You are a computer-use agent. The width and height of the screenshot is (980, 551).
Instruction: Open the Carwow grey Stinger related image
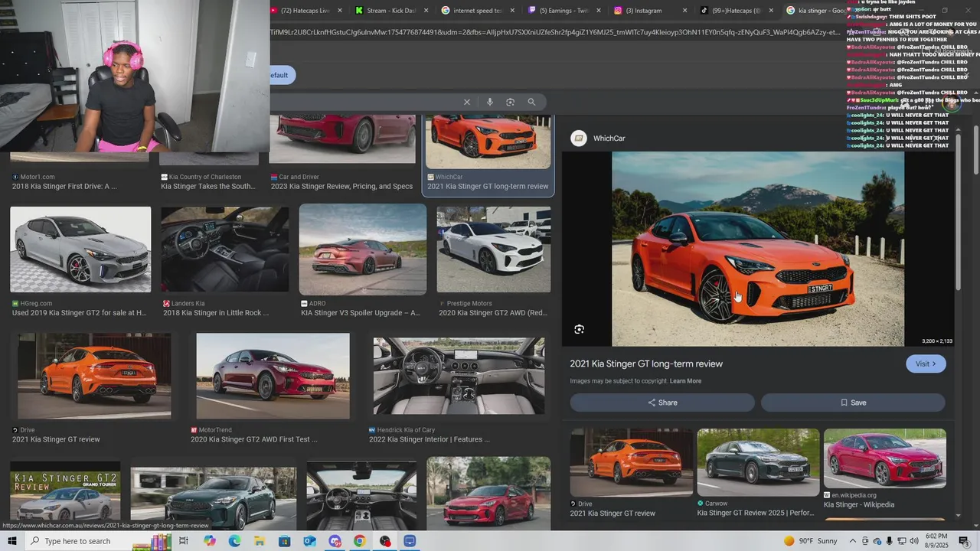click(x=758, y=462)
